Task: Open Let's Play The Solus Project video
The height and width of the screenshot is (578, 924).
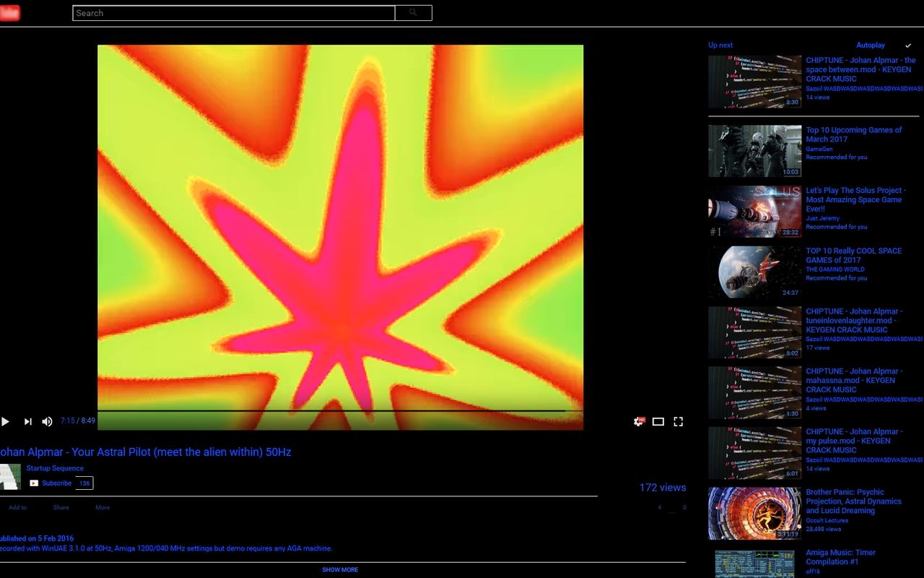Action: point(855,199)
